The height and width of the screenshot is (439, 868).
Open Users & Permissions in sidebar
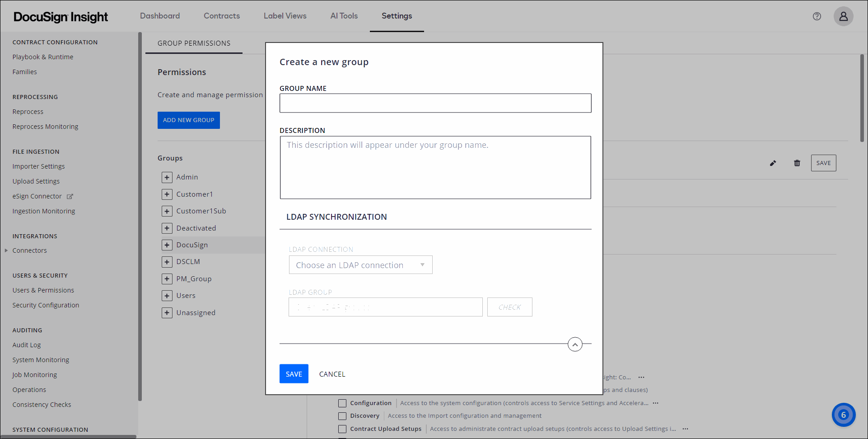point(43,290)
